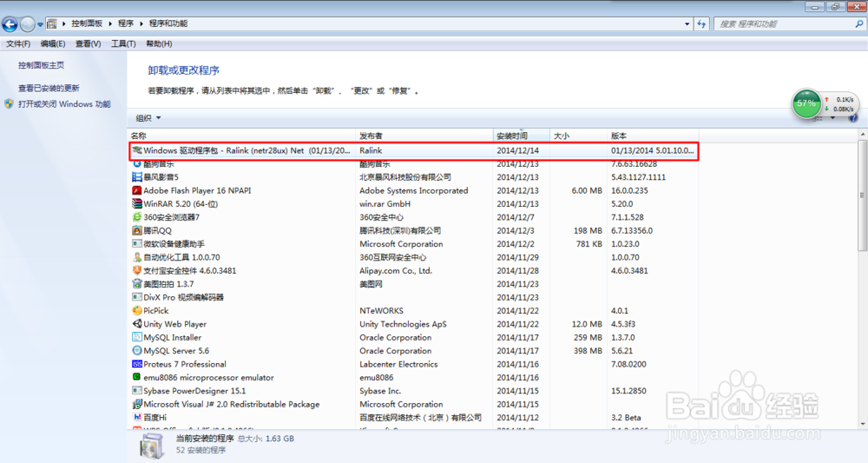Click publisher Unity Technologies ApS
The height and width of the screenshot is (463, 868).
pos(403,324)
